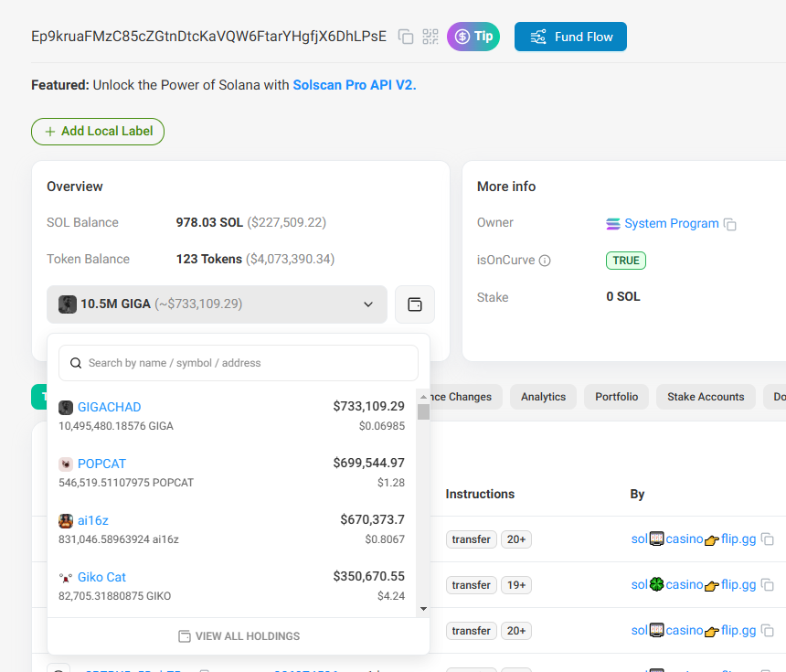Image resolution: width=786 pixels, height=672 pixels.
Task: Copy the second row's signer address
Action: click(768, 585)
